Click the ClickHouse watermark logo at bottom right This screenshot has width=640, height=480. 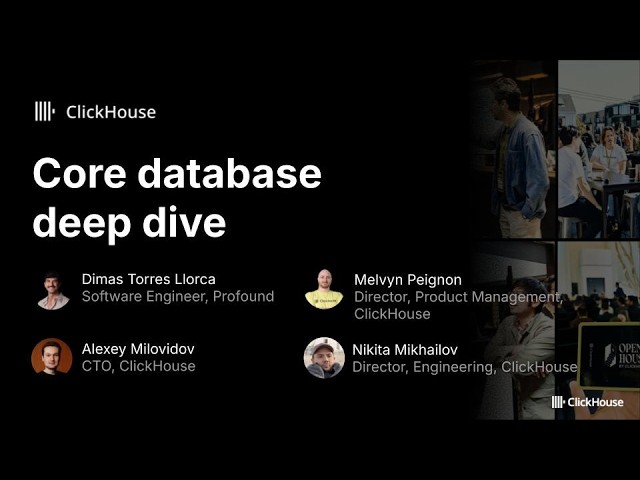click(x=587, y=402)
